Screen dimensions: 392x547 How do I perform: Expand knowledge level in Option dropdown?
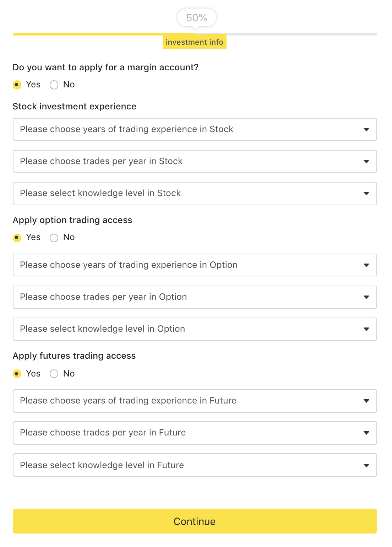pyautogui.click(x=195, y=329)
